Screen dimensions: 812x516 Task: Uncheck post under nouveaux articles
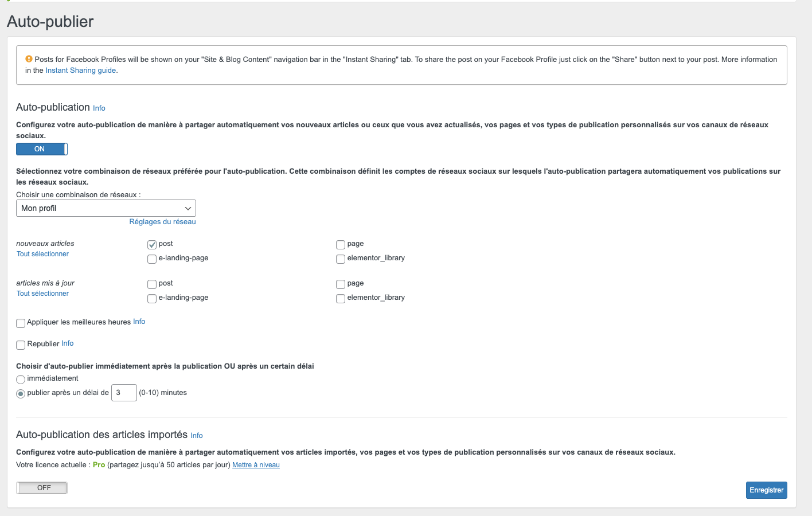[x=152, y=245]
